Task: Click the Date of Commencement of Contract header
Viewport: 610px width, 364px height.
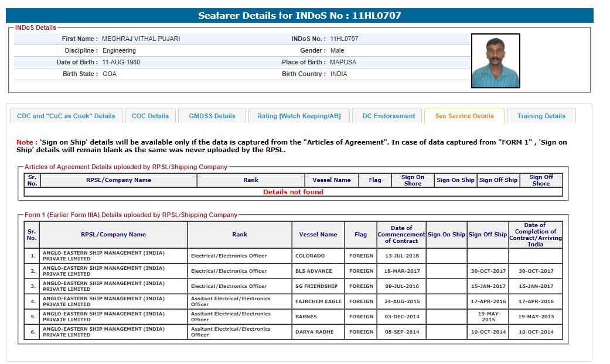Action: point(401,235)
